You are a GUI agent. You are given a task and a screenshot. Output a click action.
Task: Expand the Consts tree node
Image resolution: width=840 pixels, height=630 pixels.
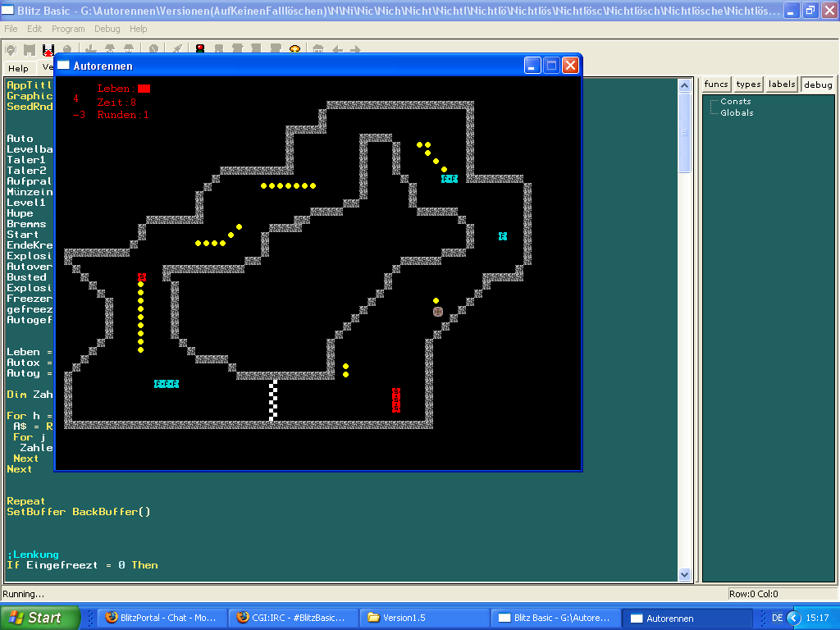click(x=712, y=102)
